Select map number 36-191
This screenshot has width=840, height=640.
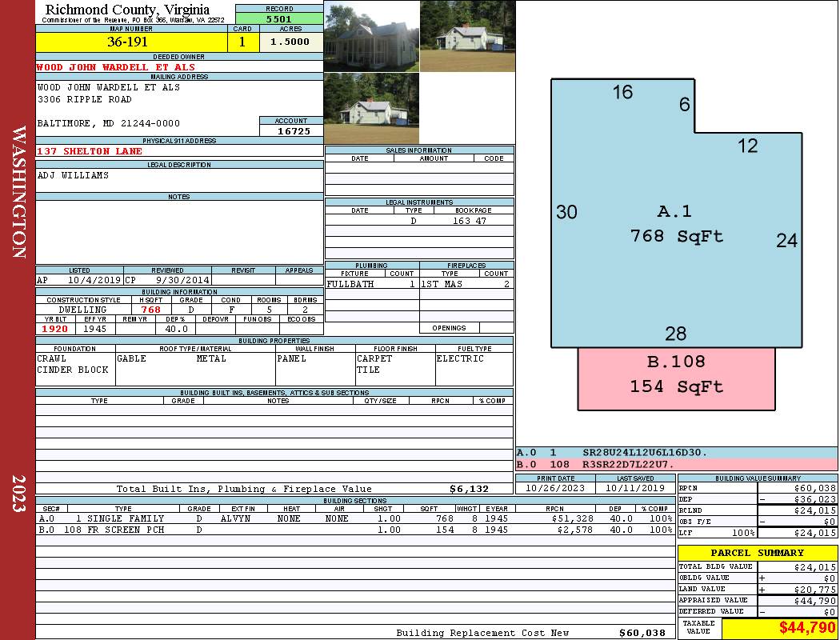pos(127,42)
